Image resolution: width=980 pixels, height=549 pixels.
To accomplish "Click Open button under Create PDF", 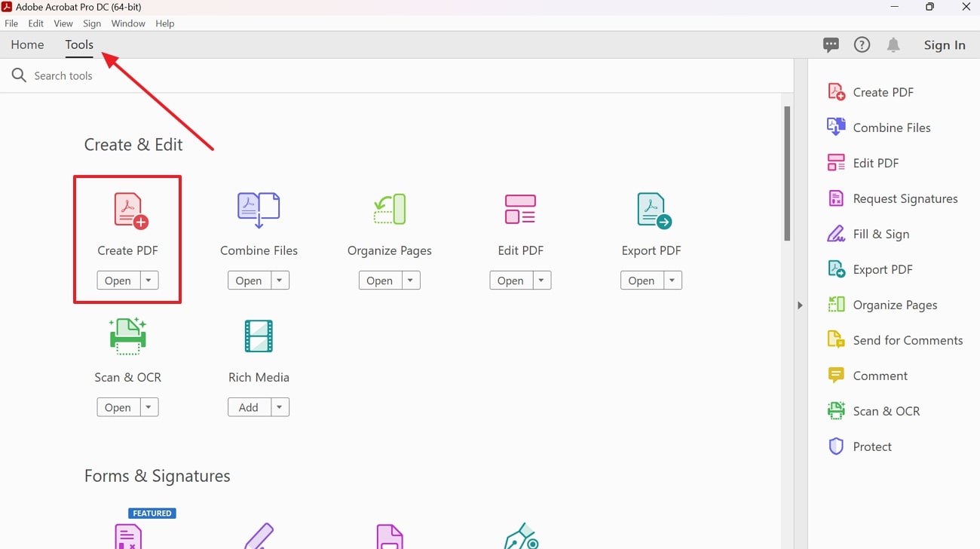I will click(118, 281).
